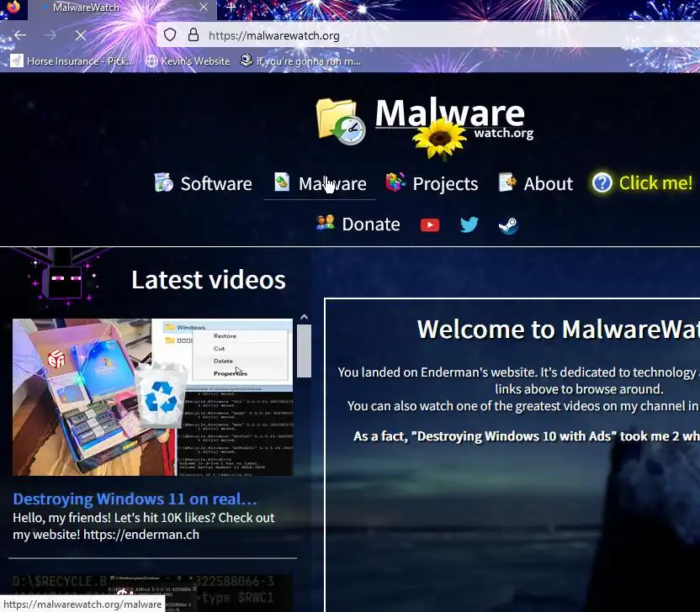700x612 pixels.
Task: Click the blue question mark icon
Action: [x=602, y=183]
